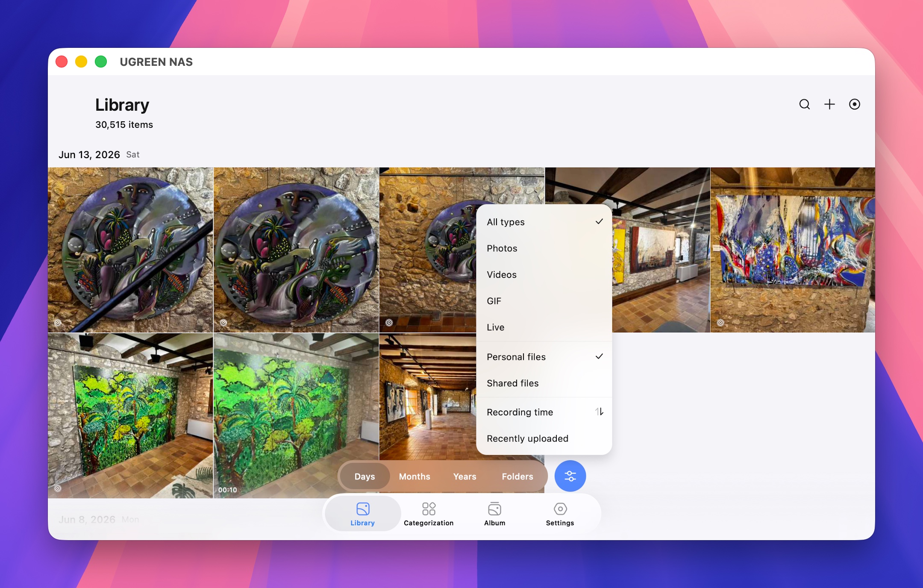923x588 pixels.
Task: Choose Photos from the type filter
Action: pos(544,248)
